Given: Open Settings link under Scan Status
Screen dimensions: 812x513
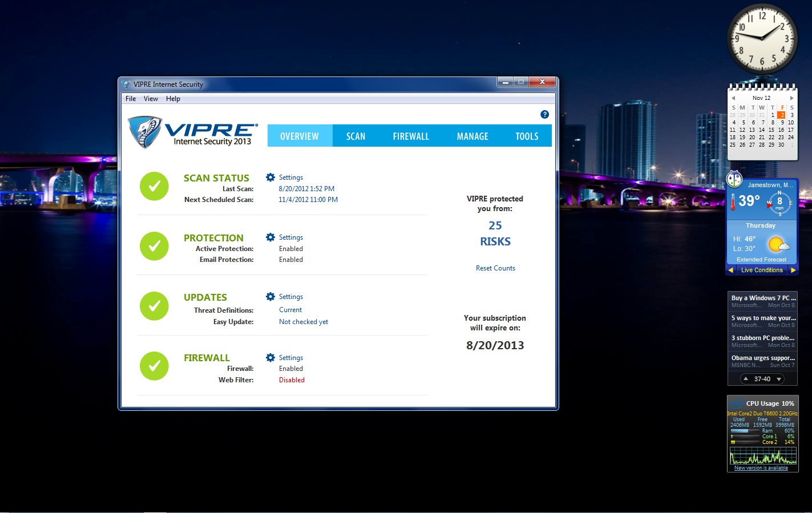Looking at the screenshot, I should pyautogui.click(x=291, y=177).
